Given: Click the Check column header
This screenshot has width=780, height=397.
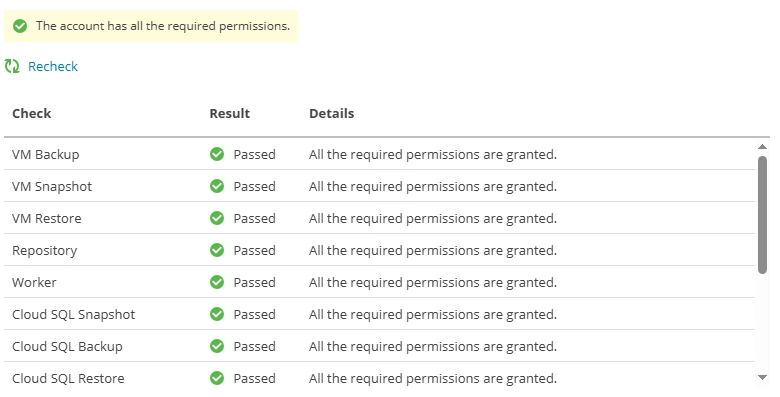Looking at the screenshot, I should click(31, 113).
